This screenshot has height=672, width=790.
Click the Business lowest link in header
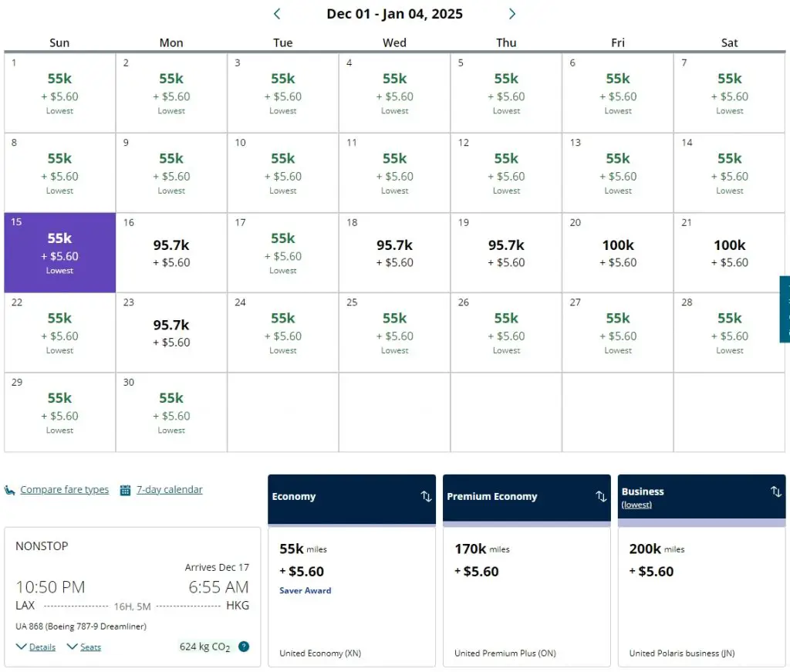click(636, 505)
